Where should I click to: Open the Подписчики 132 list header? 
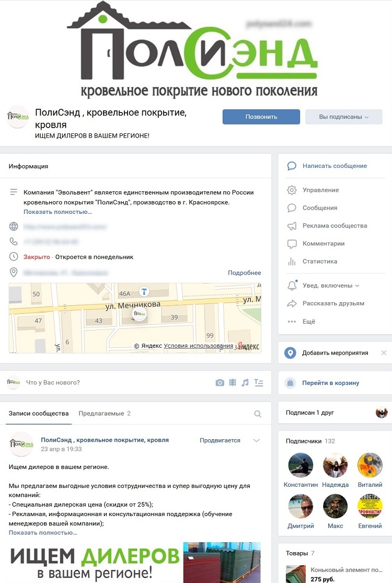click(x=310, y=441)
